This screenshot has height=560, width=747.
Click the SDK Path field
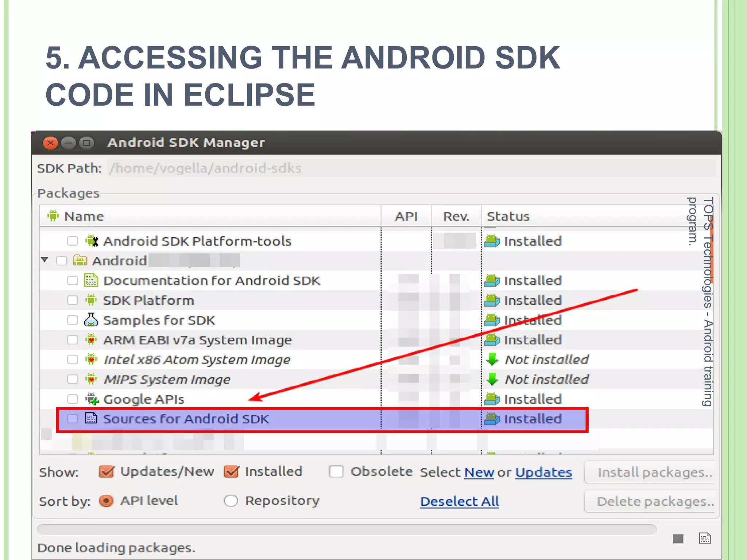click(x=412, y=168)
